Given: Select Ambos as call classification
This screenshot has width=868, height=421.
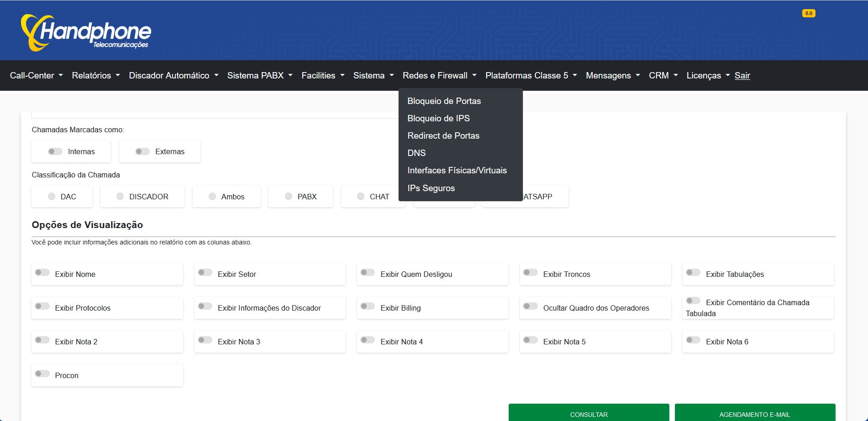Looking at the screenshot, I should [212, 197].
